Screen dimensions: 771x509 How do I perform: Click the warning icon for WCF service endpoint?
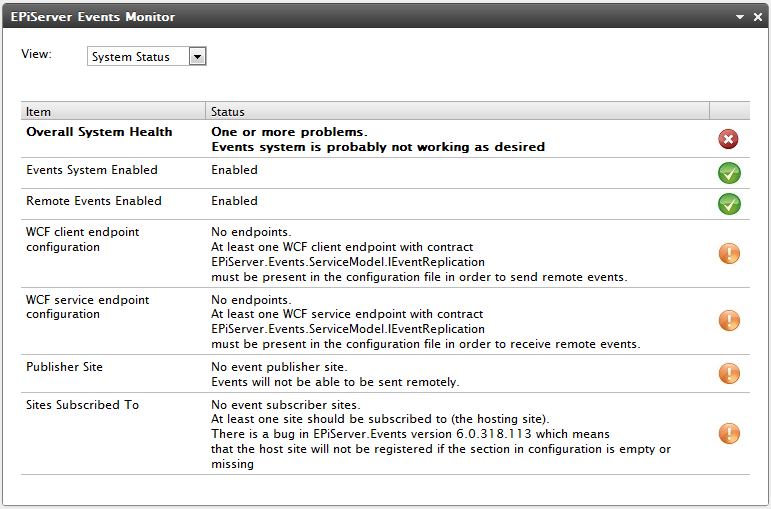[x=729, y=321]
